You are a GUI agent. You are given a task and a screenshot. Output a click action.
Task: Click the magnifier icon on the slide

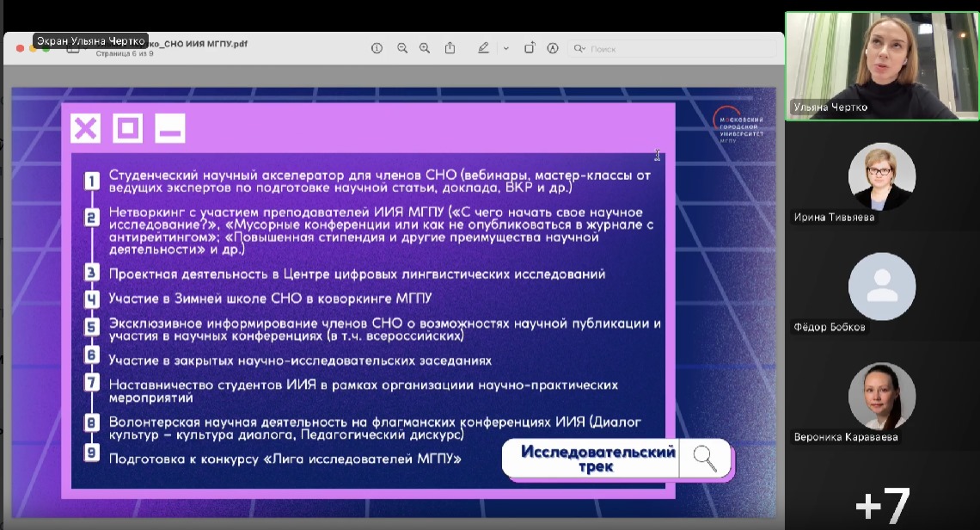(705, 459)
